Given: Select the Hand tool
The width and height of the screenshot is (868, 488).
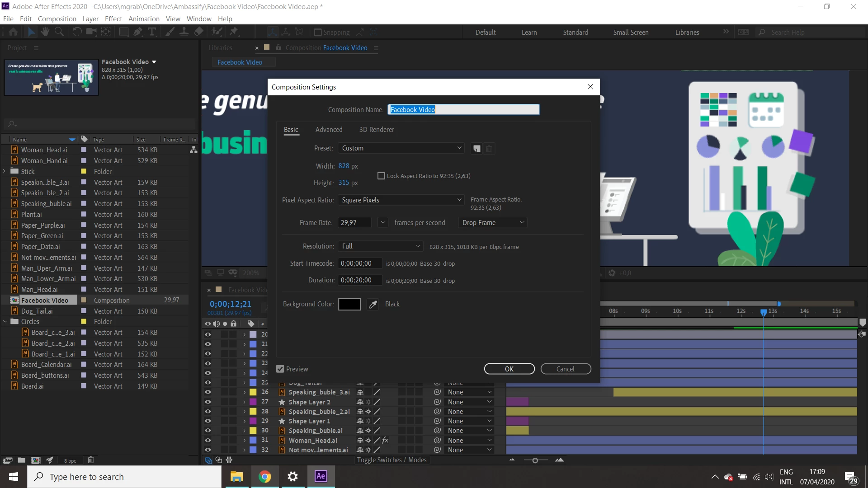Looking at the screenshot, I should (45, 32).
